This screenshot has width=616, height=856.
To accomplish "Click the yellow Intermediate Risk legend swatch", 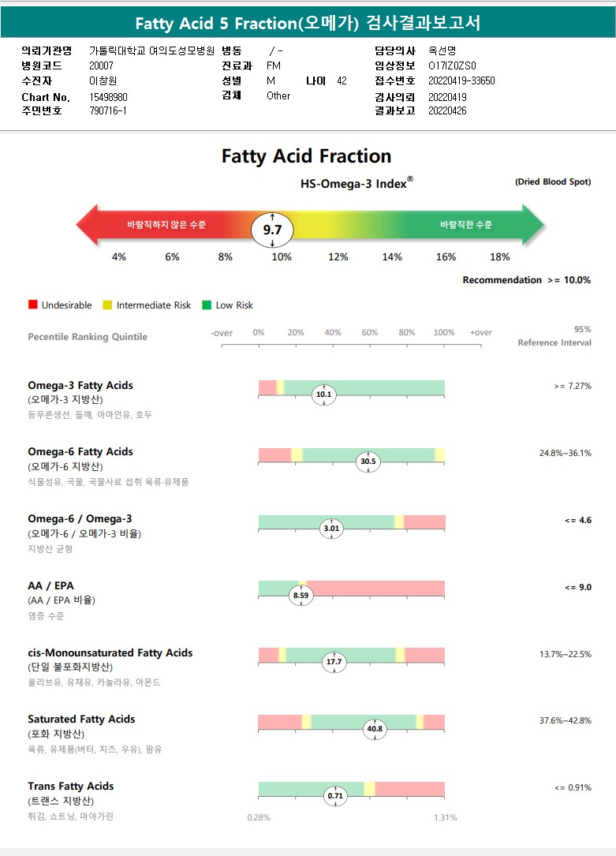I will coord(108,305).
